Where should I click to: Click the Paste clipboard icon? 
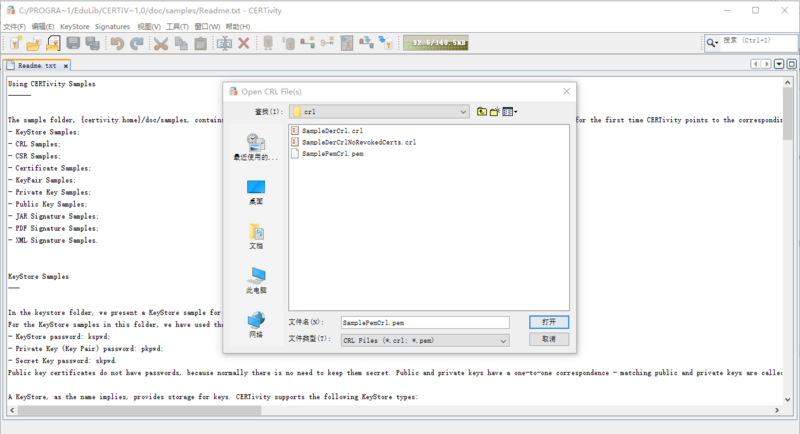click(201, 43)
